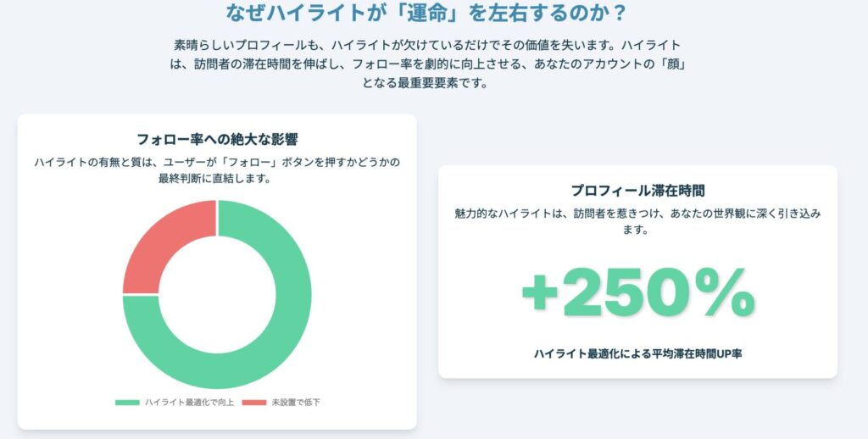This screenshot has height=439, width=868.
Task: Click the plus sign in +250%
Action: click(x=539, y=295)
